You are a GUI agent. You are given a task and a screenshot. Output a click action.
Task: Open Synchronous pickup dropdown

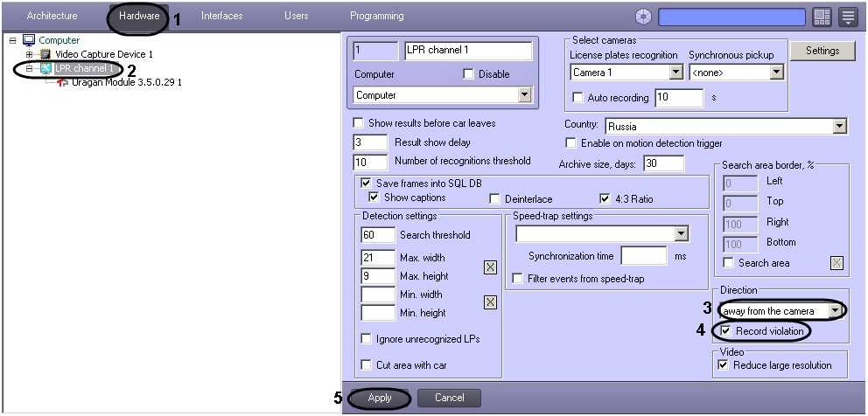pos(777,72)
